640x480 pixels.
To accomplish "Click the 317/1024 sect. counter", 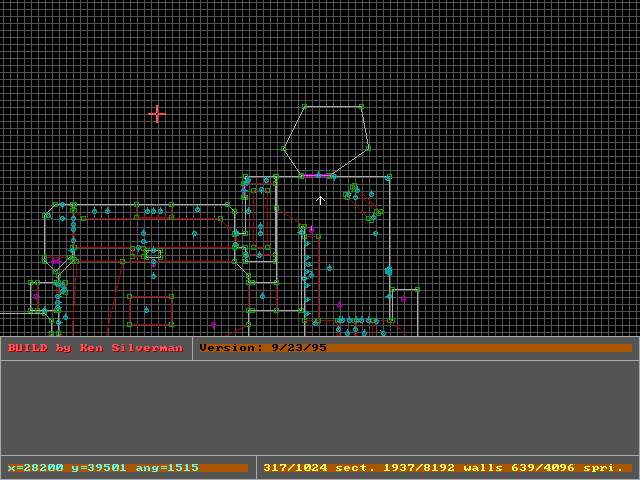I will tap(319, 468).
